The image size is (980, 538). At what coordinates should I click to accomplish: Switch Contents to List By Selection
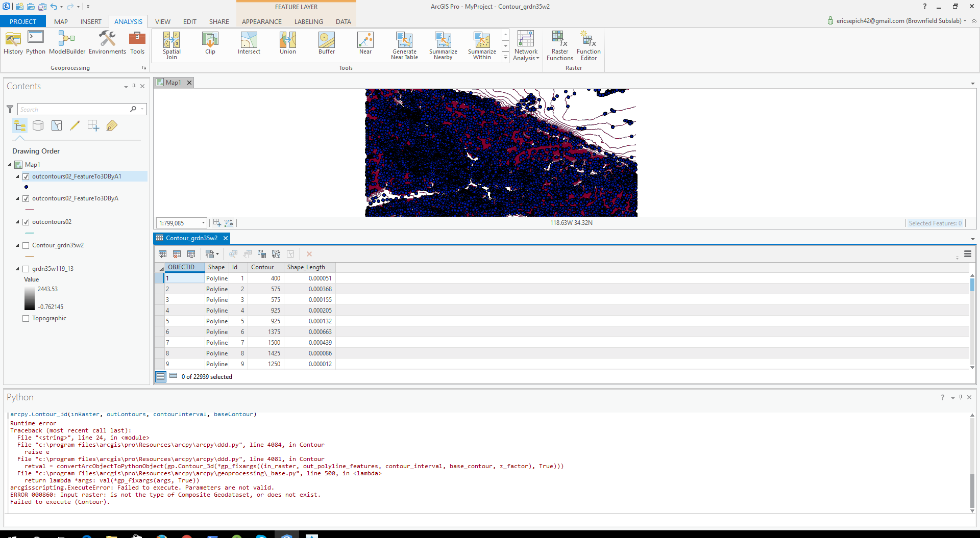click(57, 125)
